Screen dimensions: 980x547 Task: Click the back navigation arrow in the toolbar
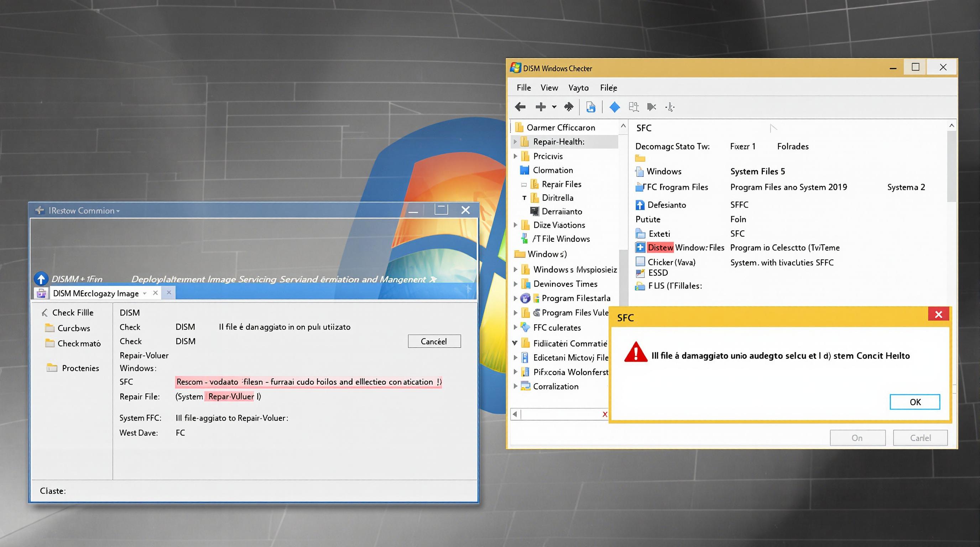[520, 107]
